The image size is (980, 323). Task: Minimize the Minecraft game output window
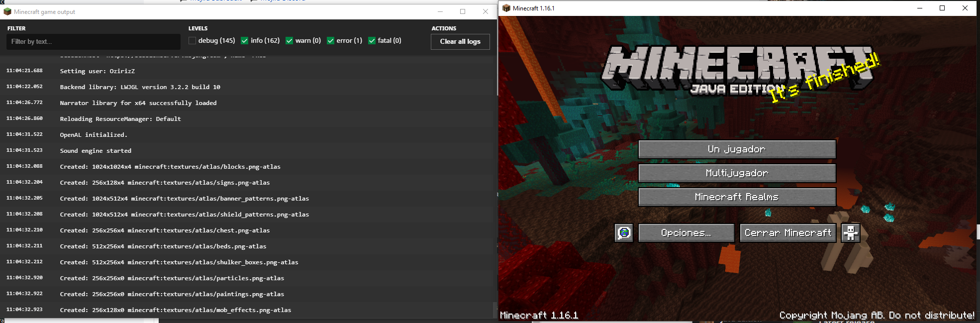coord(440,11)
